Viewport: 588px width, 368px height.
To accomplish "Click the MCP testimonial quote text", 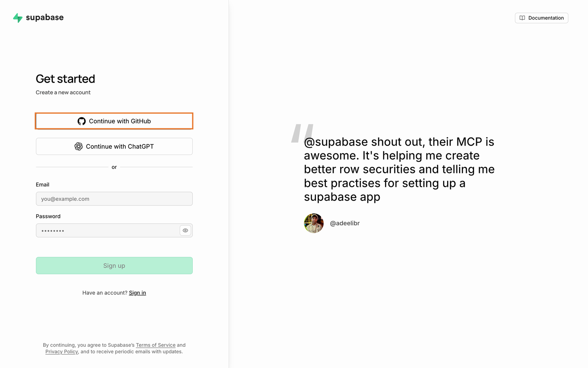I will 399,169.
